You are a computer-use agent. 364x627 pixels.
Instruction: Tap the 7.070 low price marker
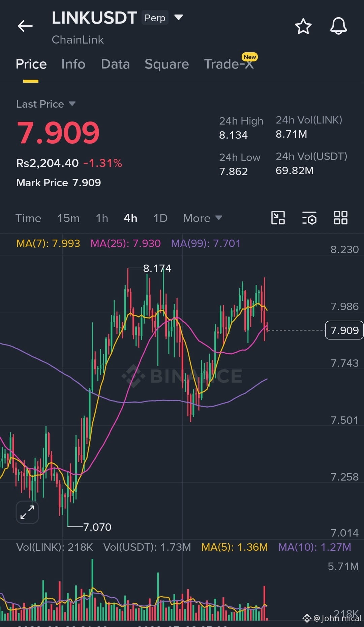(97, 527)
